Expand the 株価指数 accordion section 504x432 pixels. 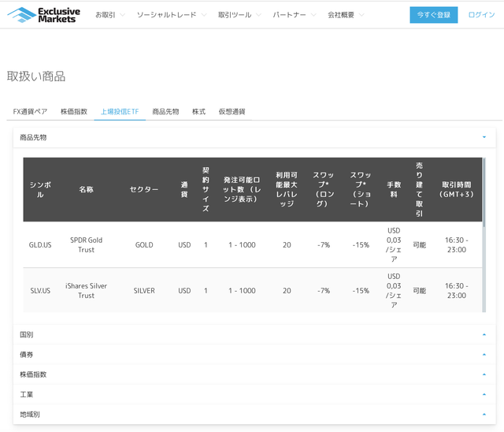(x=254, y=374)
